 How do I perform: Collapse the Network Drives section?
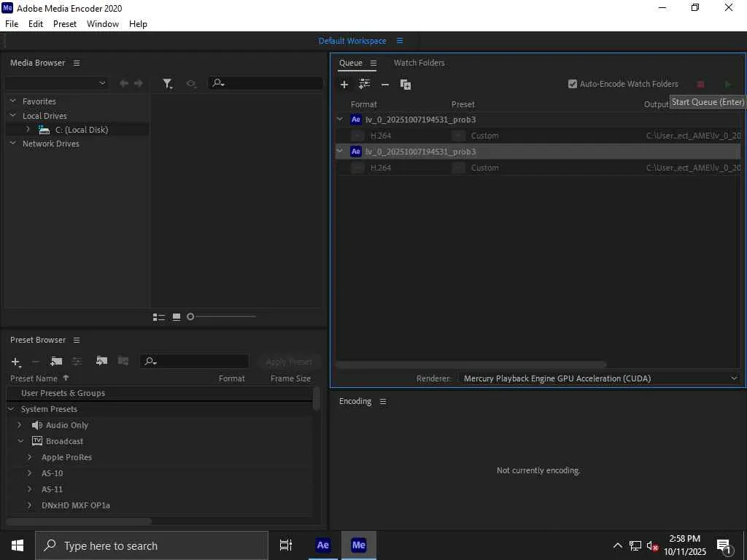pos(13,143)
